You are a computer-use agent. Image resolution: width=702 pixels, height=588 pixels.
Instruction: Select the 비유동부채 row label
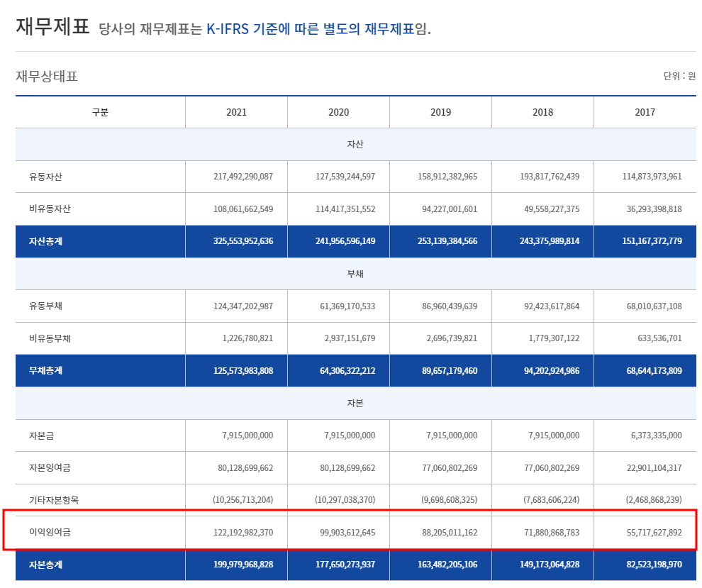(x=50, y=338)
